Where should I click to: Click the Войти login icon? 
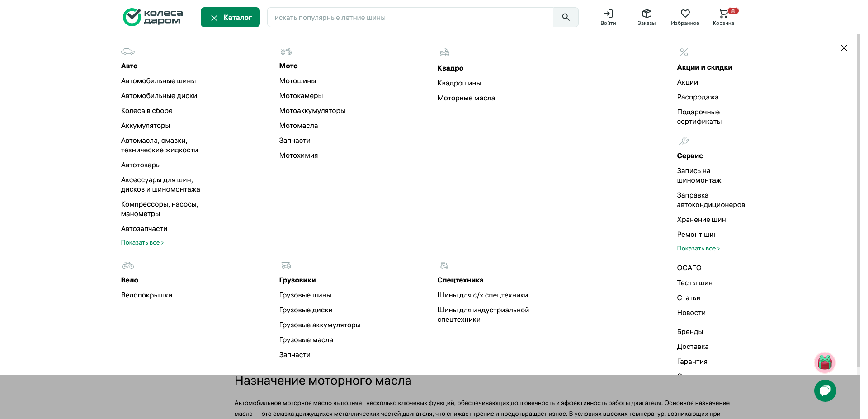(609, 17)
